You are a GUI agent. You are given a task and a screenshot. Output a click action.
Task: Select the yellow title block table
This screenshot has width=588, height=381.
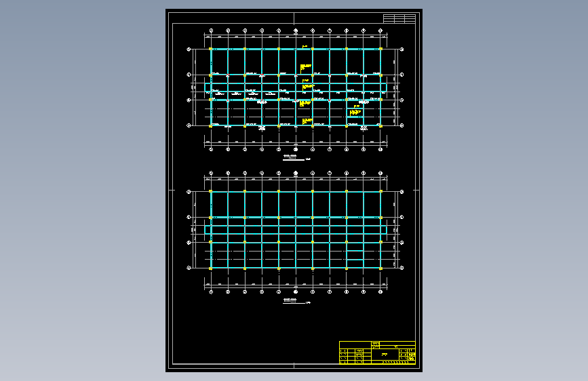click(x=377, y=353)
